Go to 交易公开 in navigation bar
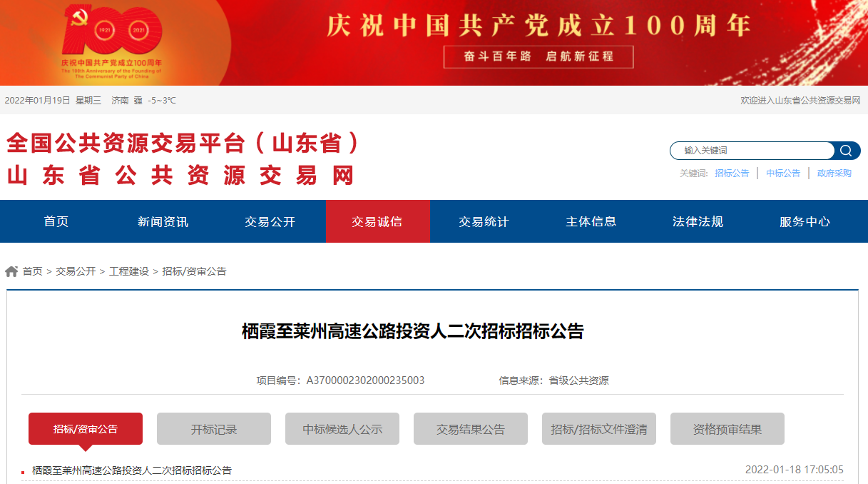 270,221
